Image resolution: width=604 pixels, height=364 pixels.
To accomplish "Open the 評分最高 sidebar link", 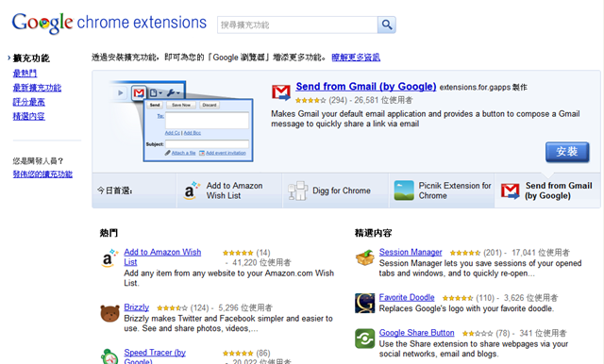I will [x=29, y=102].
